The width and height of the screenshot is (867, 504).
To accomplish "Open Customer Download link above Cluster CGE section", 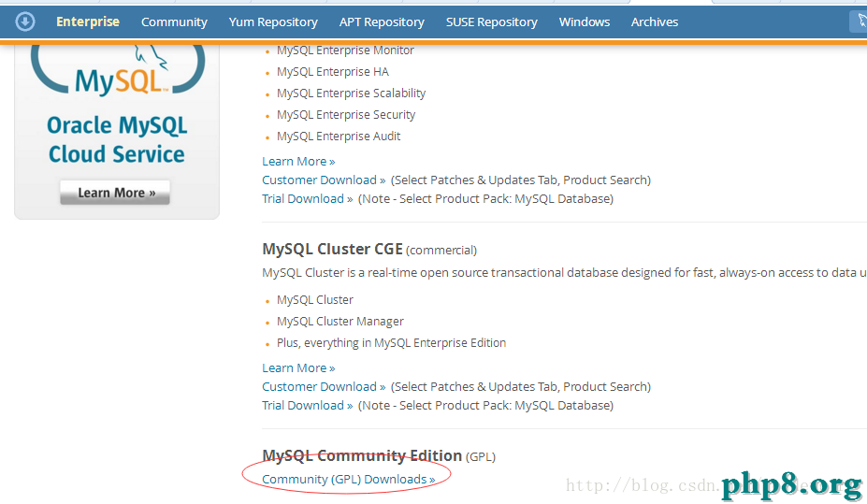I will click(324, 180).
